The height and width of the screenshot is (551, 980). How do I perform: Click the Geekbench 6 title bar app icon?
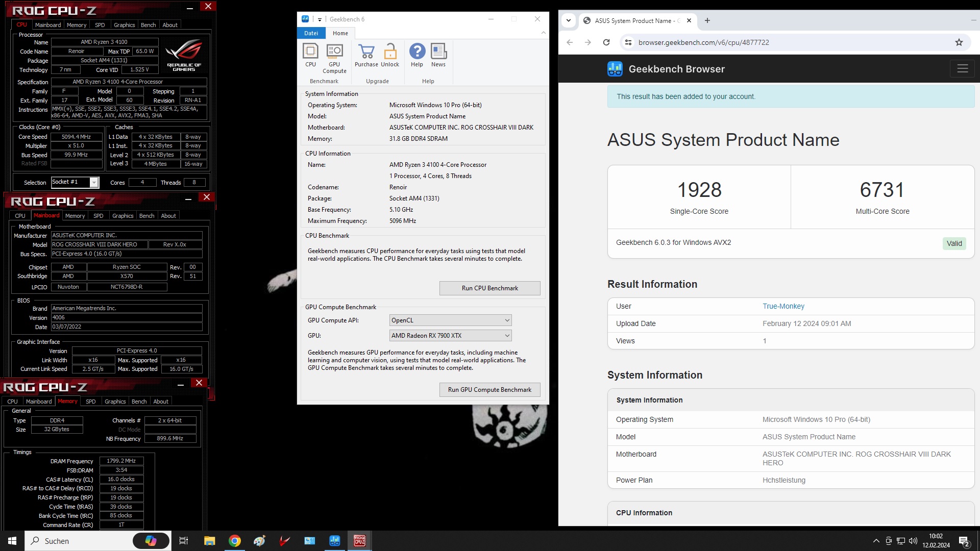click(305, 19)
